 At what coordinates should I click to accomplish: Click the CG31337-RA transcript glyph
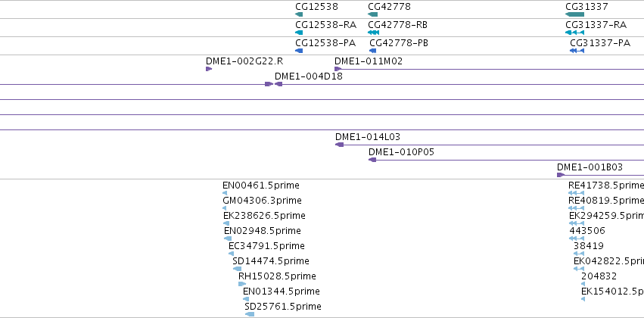[574, 33]
